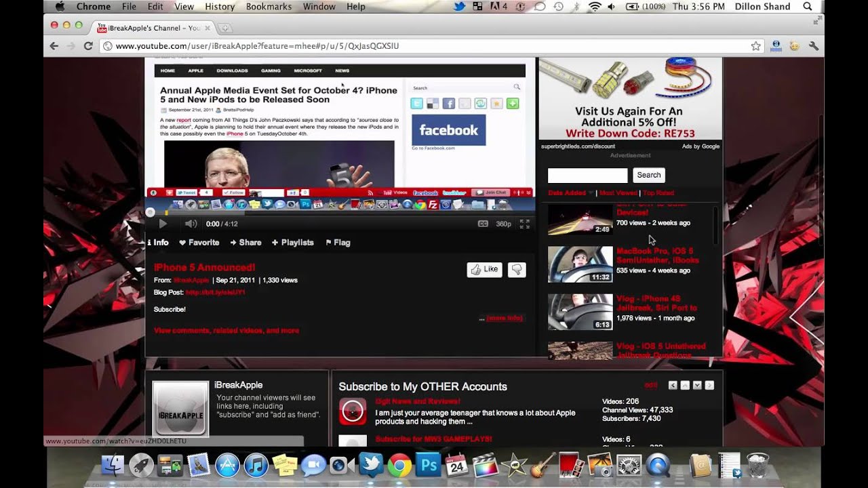Open Launchpad from the Dock

coord(141,466)
